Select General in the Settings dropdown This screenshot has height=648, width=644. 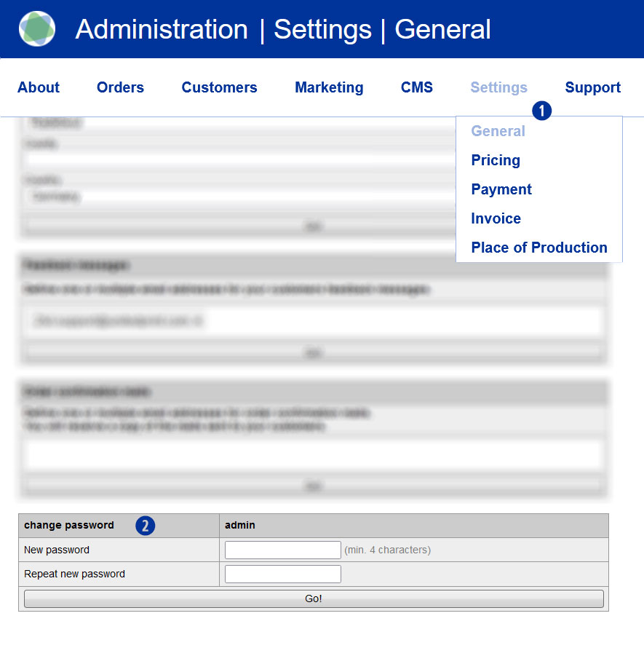(498, 131)
